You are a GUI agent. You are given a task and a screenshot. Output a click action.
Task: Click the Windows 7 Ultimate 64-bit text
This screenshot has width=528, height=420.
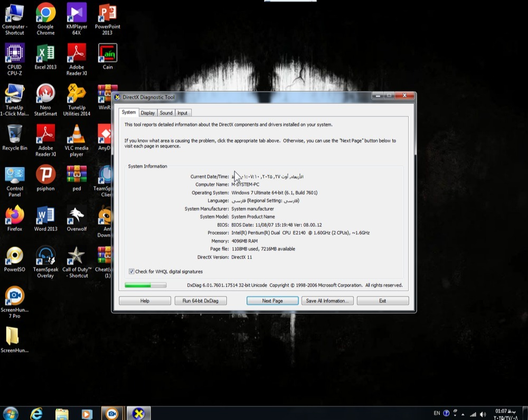pyautogui.click(x=274, y=193)
